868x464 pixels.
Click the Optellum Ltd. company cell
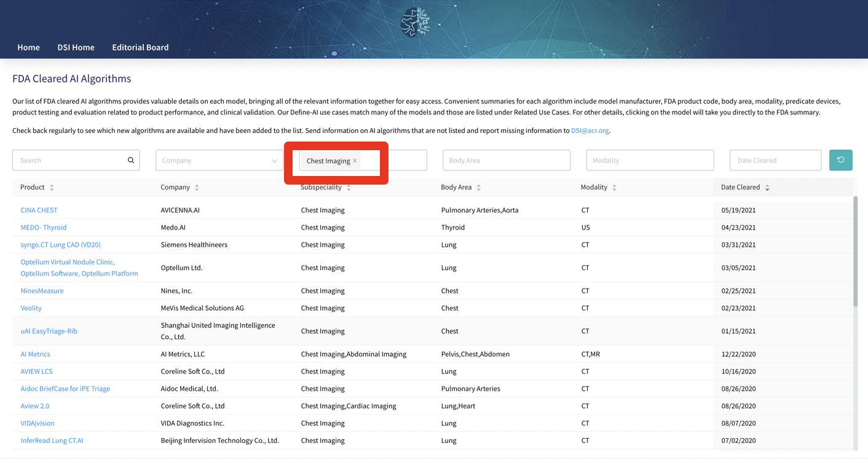click(x=181, y=268)
